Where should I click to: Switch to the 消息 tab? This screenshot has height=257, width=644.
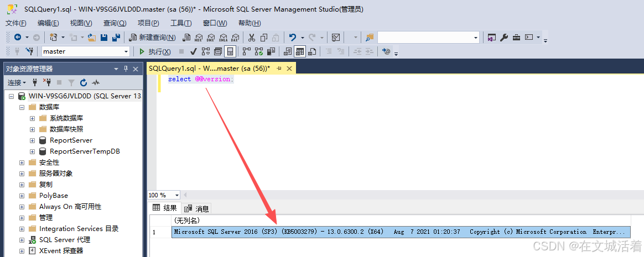click(x=197, y=208)
